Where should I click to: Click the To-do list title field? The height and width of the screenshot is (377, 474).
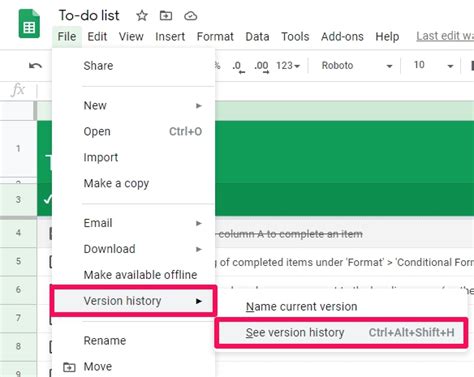click(89, 15)
